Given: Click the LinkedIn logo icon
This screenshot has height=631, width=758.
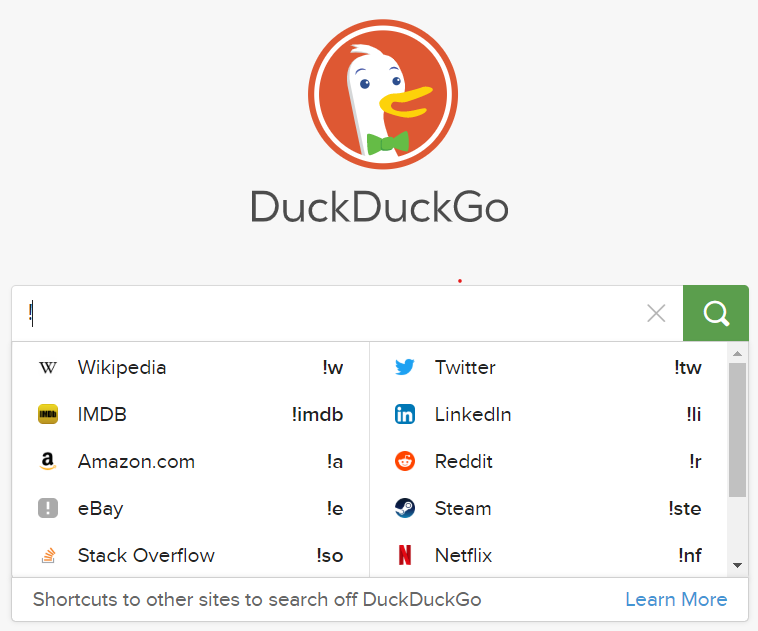Looking at the screenshot, I should point(405,414).
